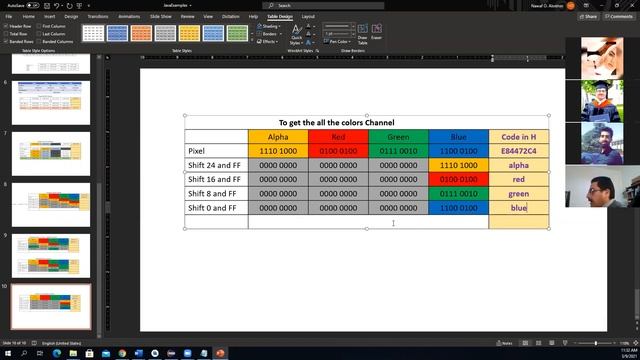
Task: Open the Borders dropdown
Action: (x=268, y=34)
